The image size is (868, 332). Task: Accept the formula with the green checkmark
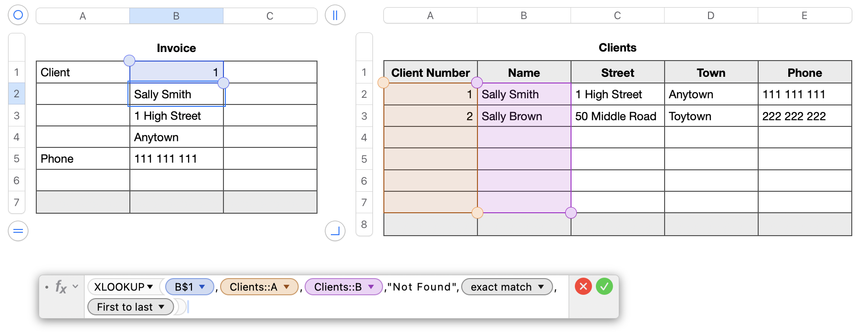604,287
